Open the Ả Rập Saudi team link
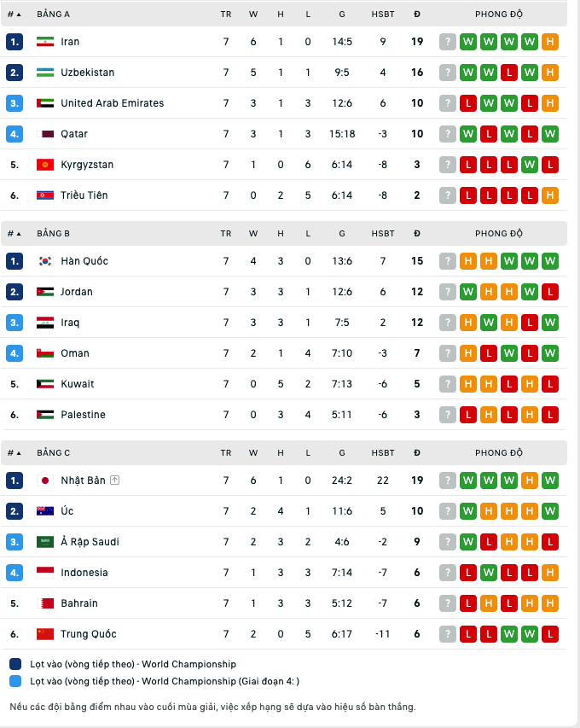The height and width of the screenshot is (728, 580). click(90, 542)
